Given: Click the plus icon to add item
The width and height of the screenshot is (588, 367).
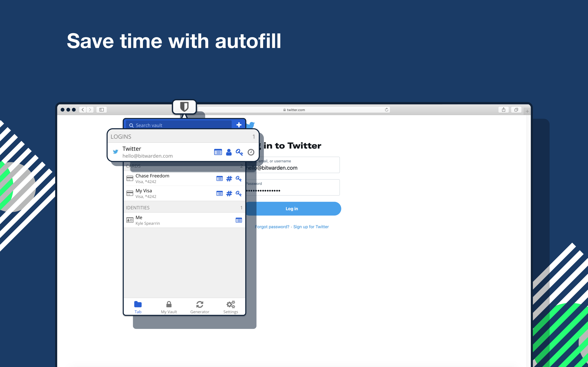Looking at the screenshot, I should (x=239, y=125).
